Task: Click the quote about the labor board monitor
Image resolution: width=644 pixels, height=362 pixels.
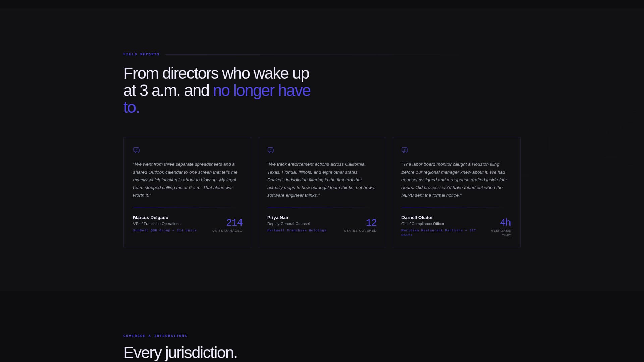Action: pos(454,180)
